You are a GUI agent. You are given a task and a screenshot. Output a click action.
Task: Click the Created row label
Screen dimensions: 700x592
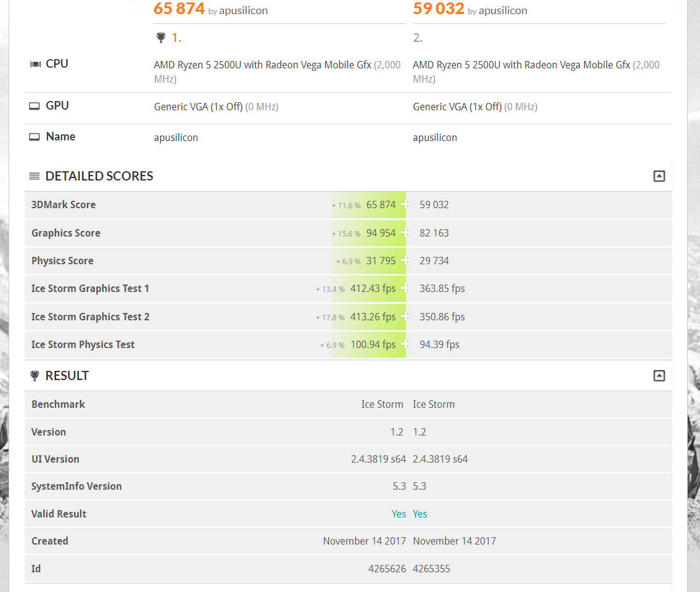[x=49, y=541]
